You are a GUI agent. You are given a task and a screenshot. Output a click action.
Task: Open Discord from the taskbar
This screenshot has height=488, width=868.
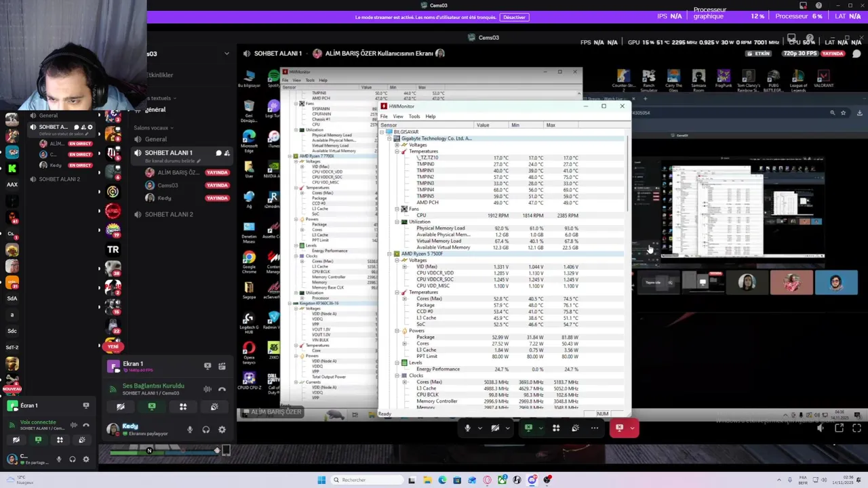click(x=532, y=480)
